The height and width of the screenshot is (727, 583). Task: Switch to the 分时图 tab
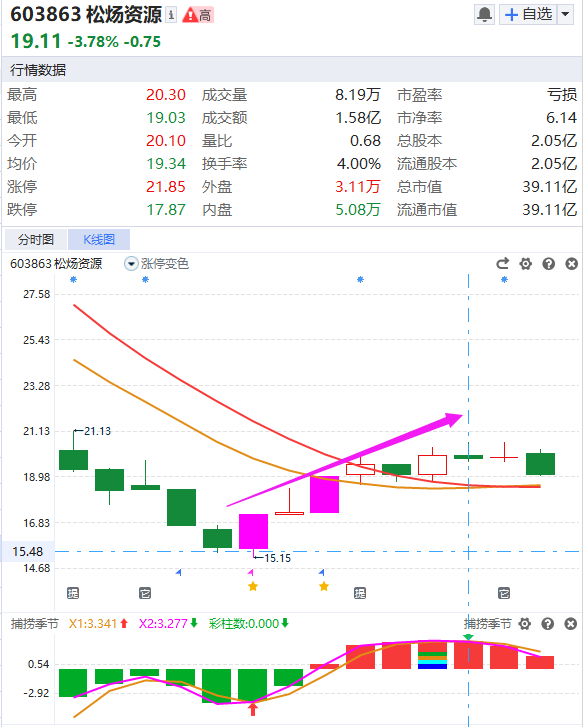pyautogui.click(x=36, y=240)
